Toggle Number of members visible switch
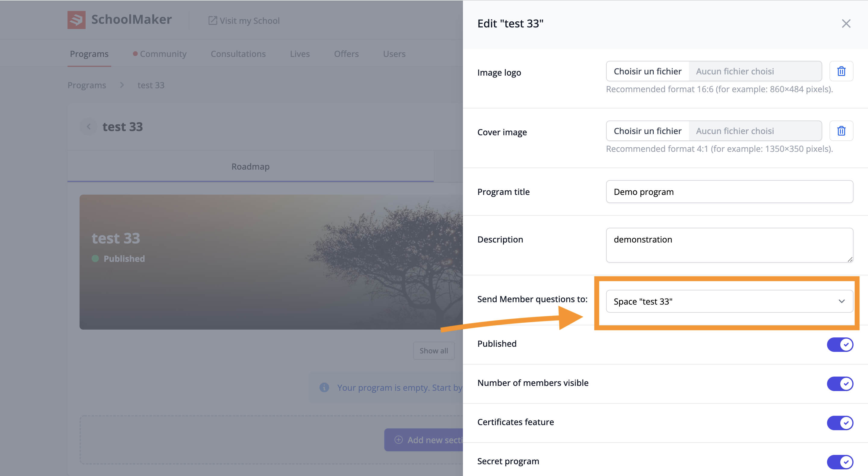868x476 pixels. [x=840, y=383]
